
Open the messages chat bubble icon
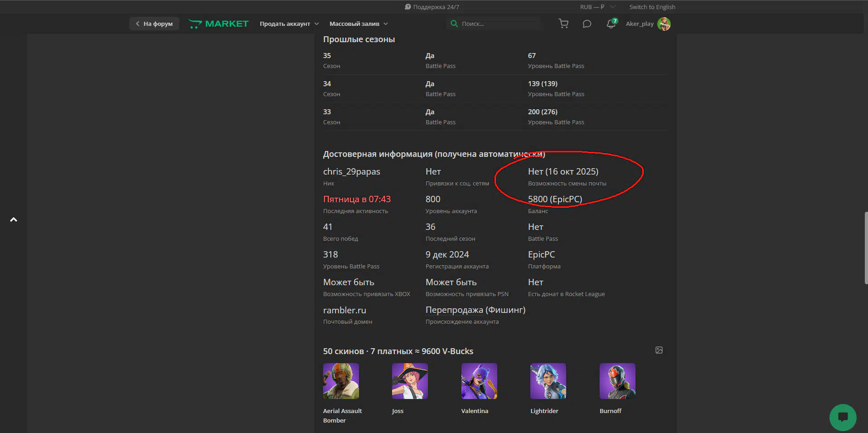click(x=587, y=24)
